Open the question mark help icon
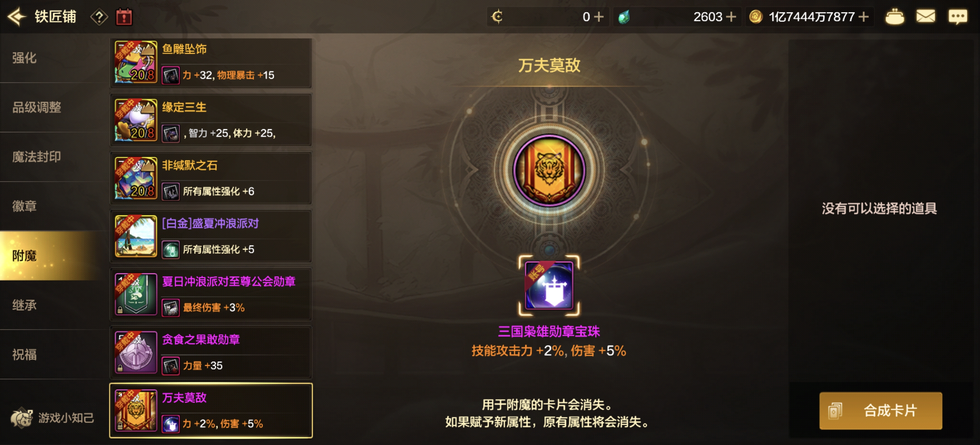This screenshot has width=980, height=445. click(99, 17)
